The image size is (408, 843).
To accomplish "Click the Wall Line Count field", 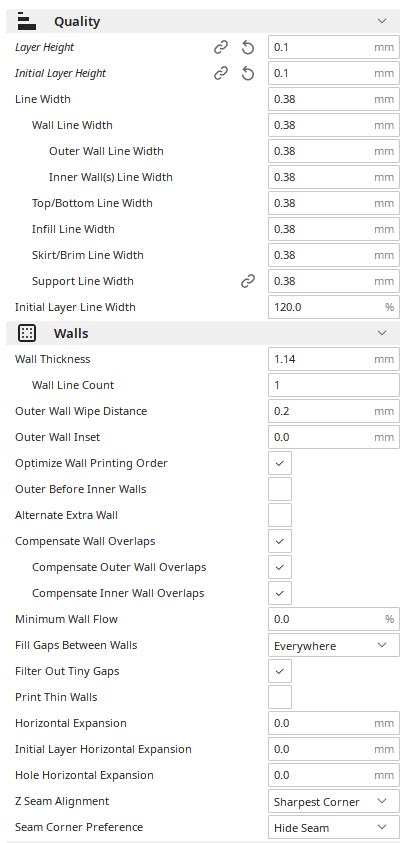I will (x=334, y=385).
